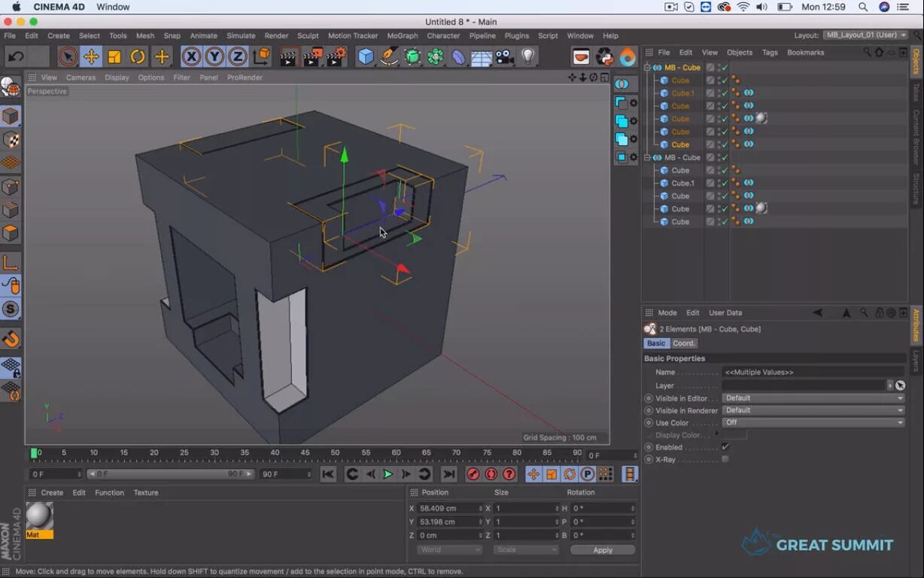Toggle the Enabled checkbox
924x578 pixels.
coord(725,447)
